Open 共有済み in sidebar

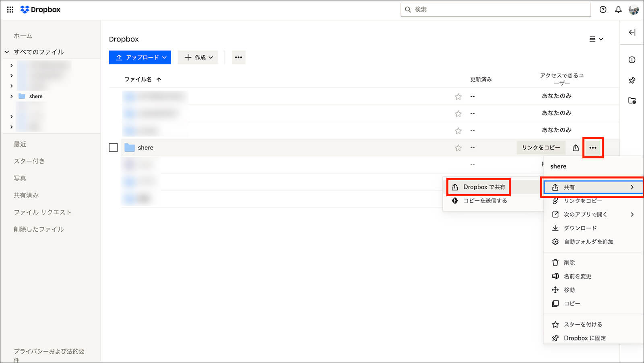(26, 195)
